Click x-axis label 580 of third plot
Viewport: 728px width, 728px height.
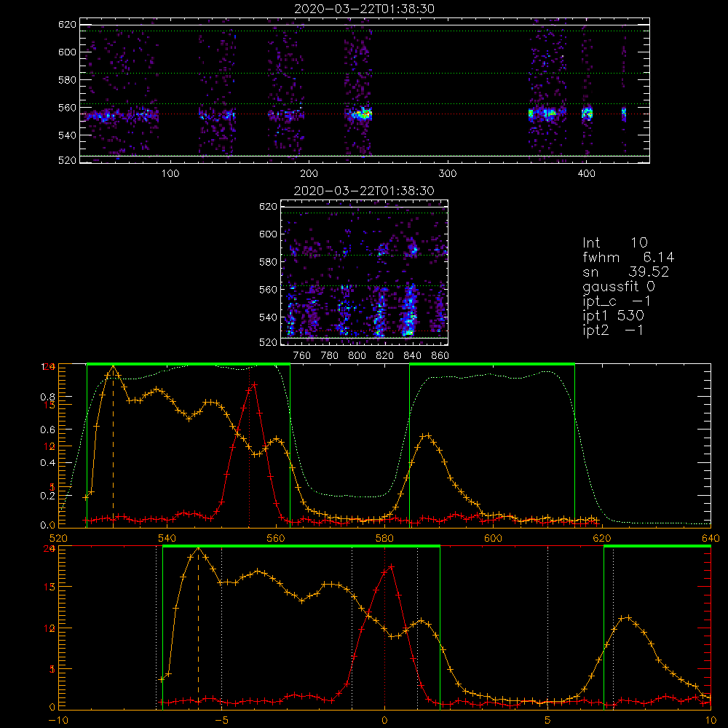pos(384,538)
